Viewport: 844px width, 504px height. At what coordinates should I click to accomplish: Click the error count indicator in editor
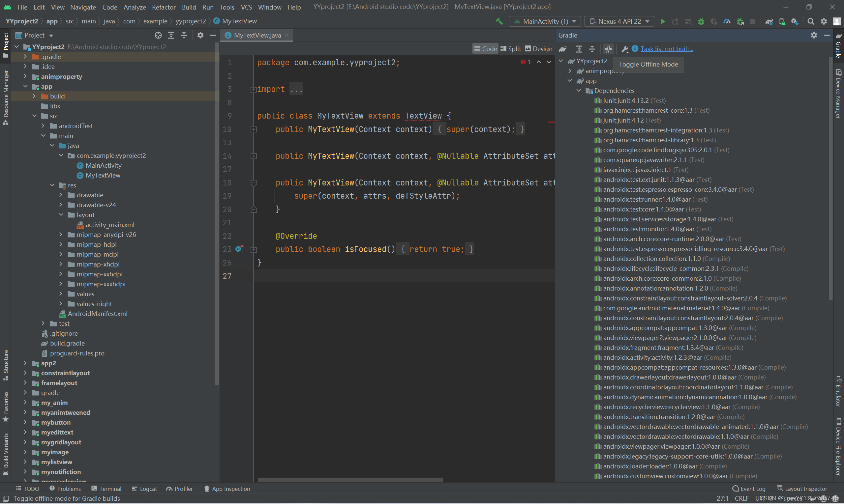coord(526,62)
